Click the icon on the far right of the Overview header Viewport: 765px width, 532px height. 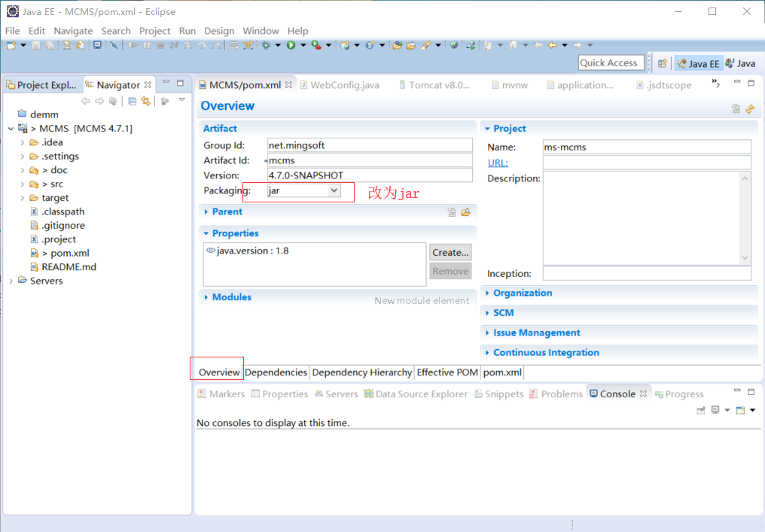[751, 109]
